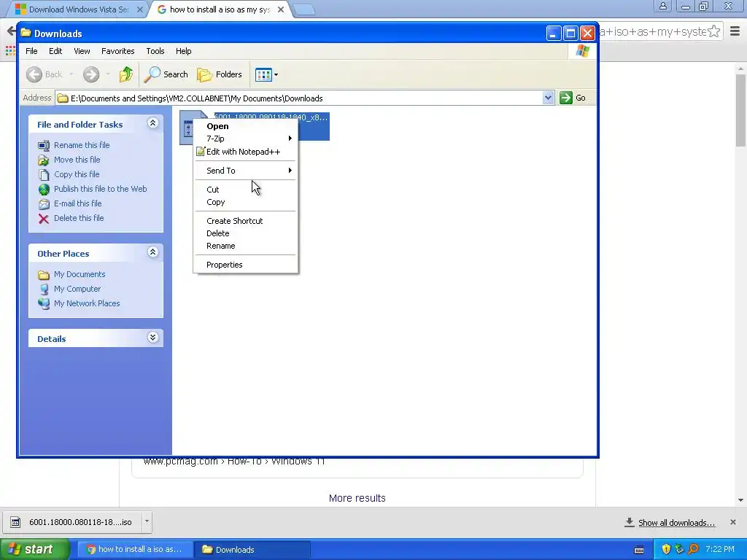Click the My Computer icon
Viewport: 747px width, 560px height.
tap(43, 289)
